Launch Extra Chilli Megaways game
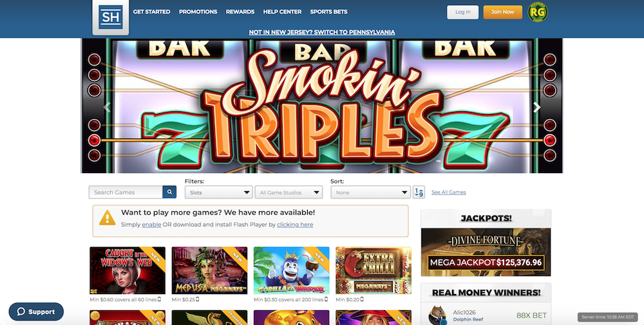 coord(374,270)
